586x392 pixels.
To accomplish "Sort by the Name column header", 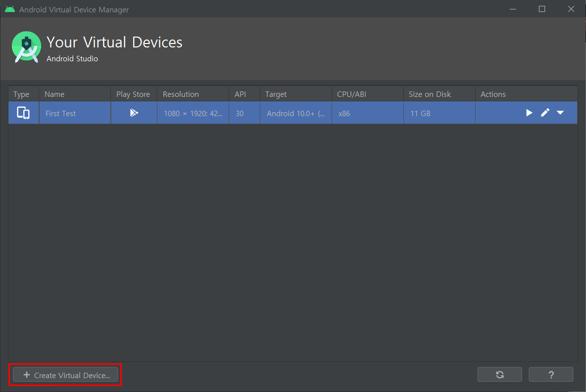I will (75, 94).
